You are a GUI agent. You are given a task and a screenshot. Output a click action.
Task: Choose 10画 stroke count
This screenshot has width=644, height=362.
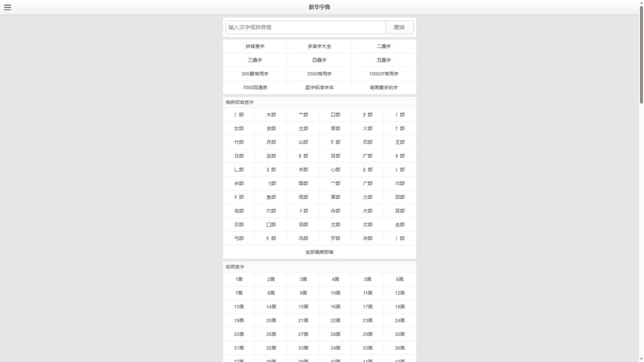pyautogui.click(x=335, y=293)
